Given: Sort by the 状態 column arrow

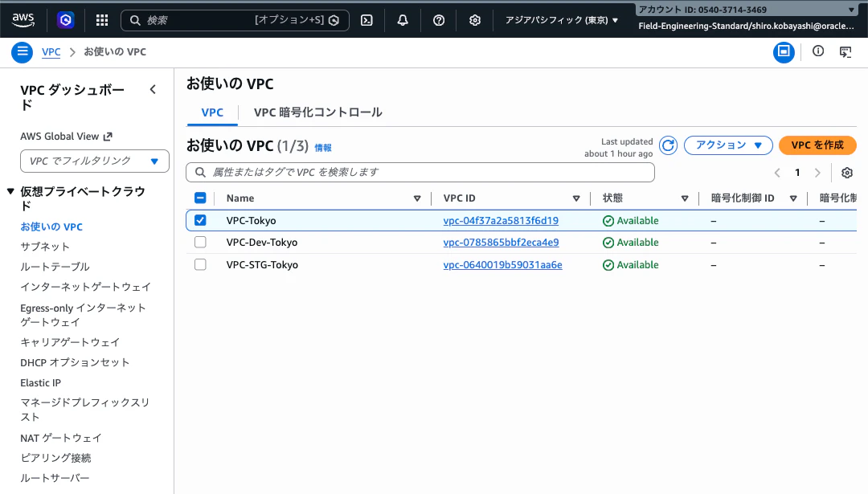Looking at the screenshot, I should (x=684, y=198).
